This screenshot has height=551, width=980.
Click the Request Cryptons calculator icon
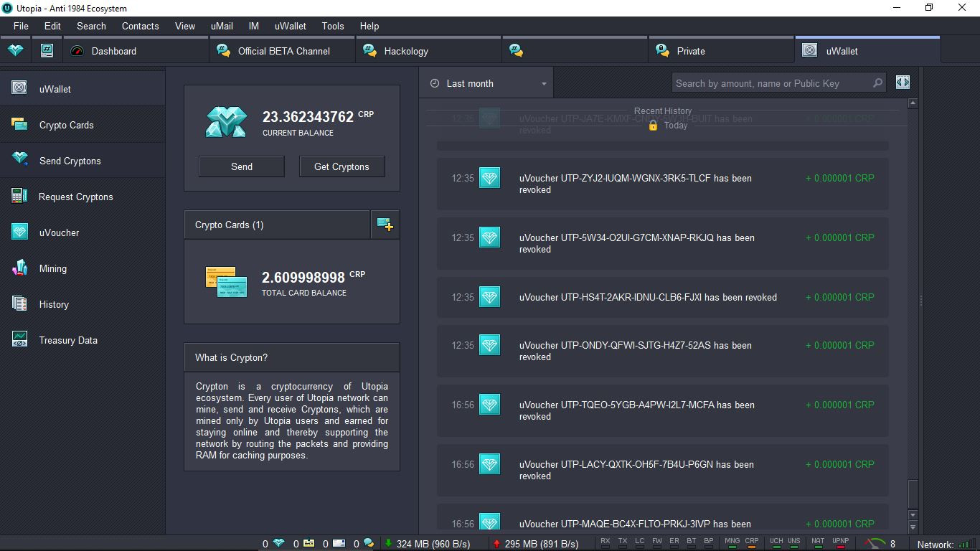click(19, 195)
